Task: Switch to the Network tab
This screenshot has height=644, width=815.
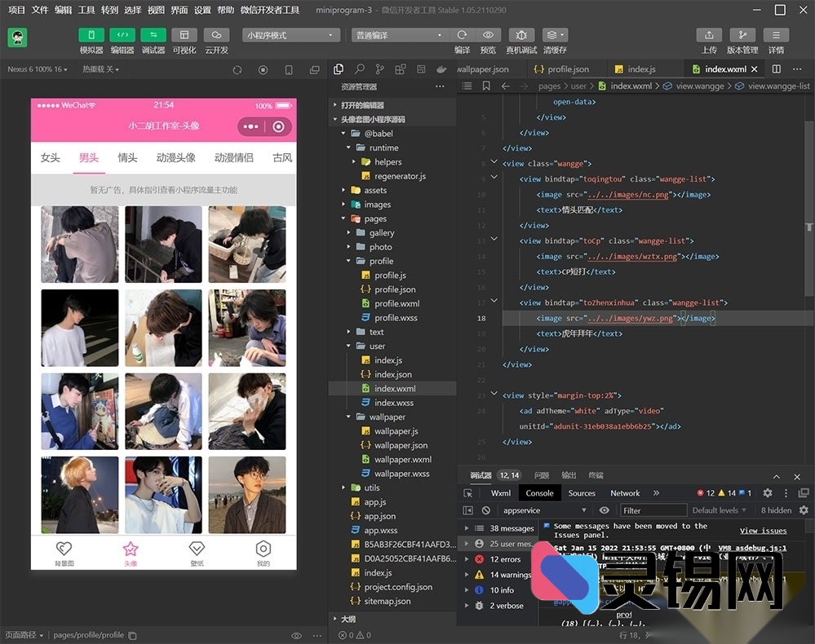Action: 625,493
